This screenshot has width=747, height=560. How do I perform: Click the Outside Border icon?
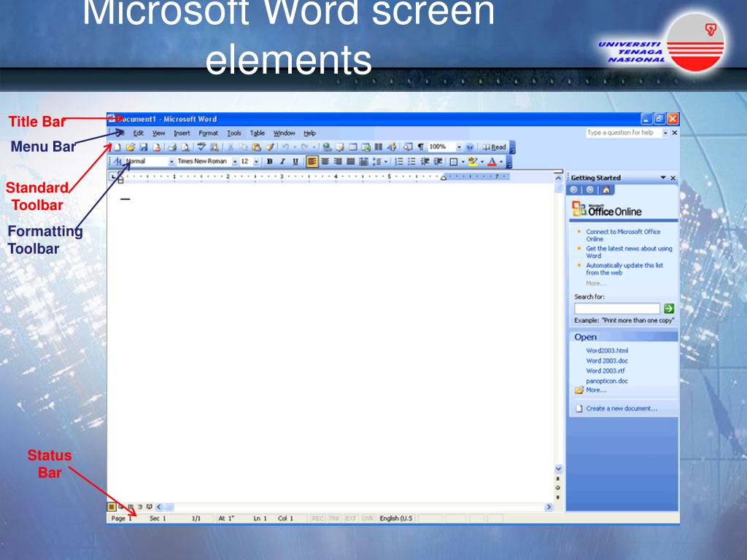coord(454,162)
